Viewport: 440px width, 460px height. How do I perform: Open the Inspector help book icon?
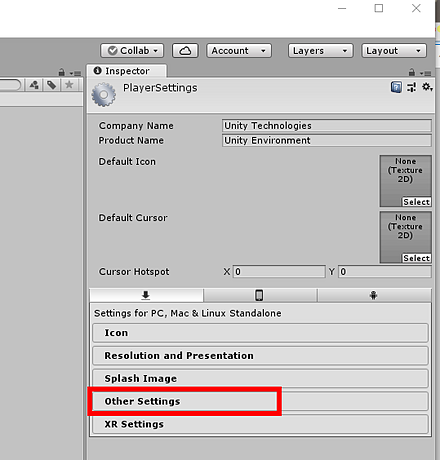396,87
